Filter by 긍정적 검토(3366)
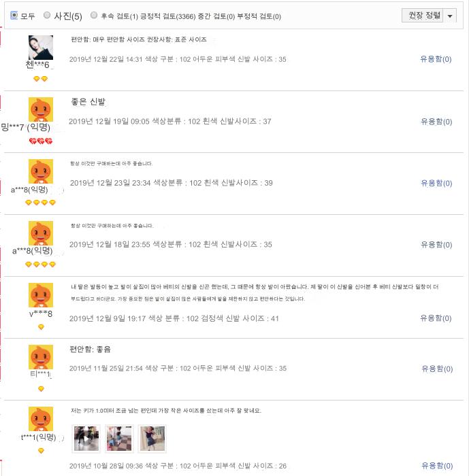 [x=167, y=16]
